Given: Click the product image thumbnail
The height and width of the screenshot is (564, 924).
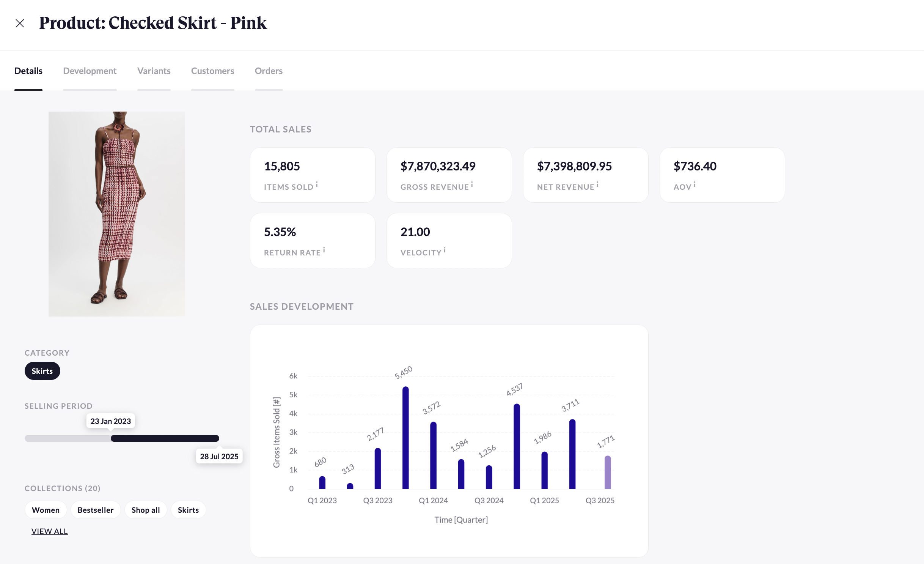Looking at the screenshot, I should pyautogui.click(x=117, y=214).
